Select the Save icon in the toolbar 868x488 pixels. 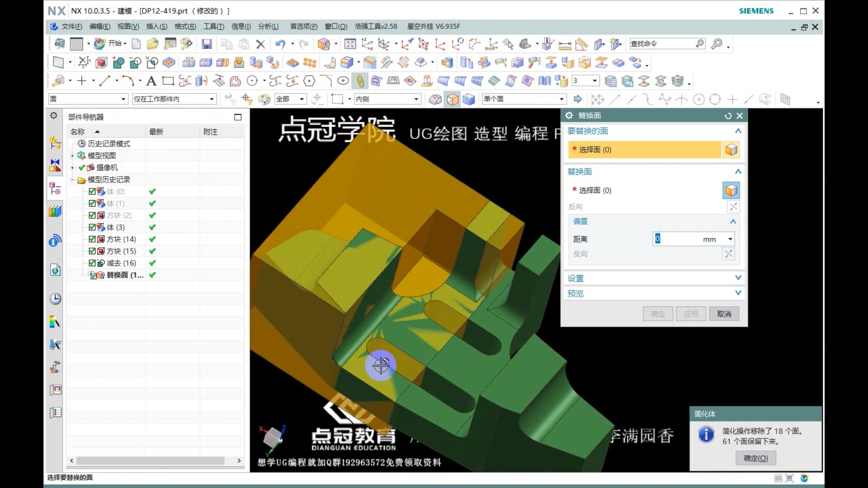(x=208, y=44)
